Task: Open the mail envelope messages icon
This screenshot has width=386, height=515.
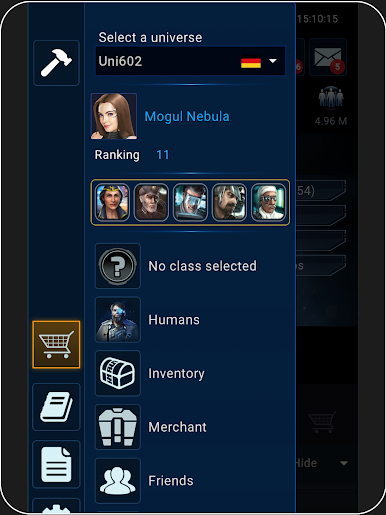Action: tap(328, 57)
